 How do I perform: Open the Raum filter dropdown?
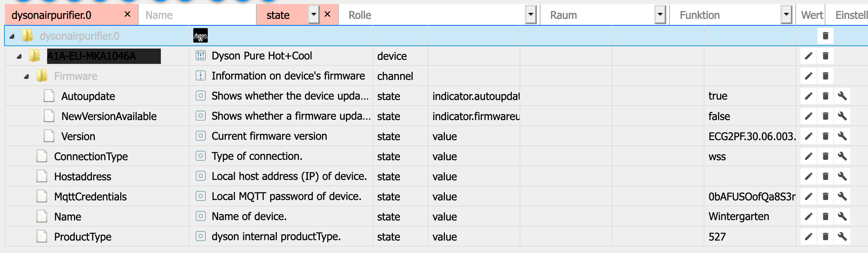click(660, 15)
